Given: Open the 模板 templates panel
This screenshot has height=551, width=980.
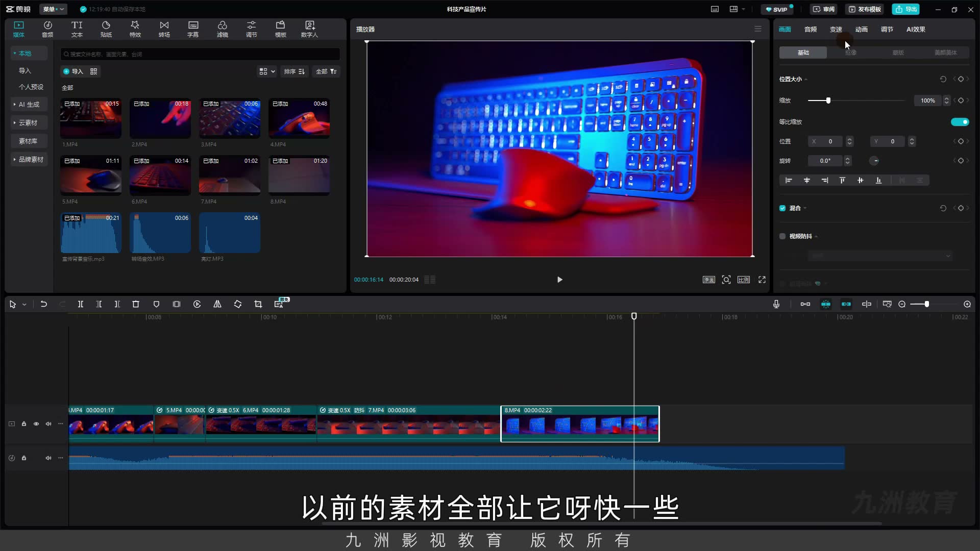Looking at the screenshot, I should click(281, 29).
